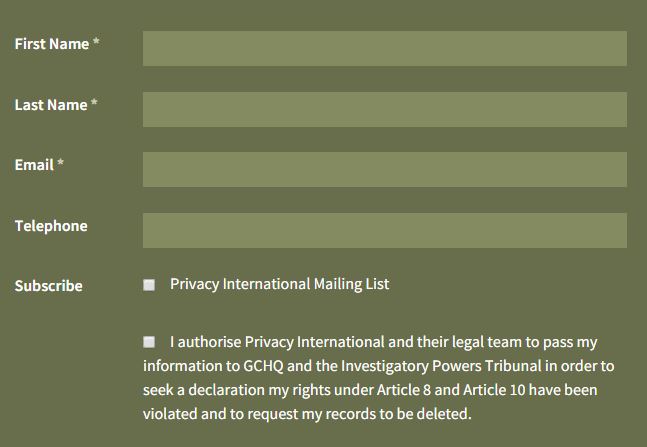Viewport: 647px width, 447px height.
Task: Click the Email label
Action: tap(34, 165)
